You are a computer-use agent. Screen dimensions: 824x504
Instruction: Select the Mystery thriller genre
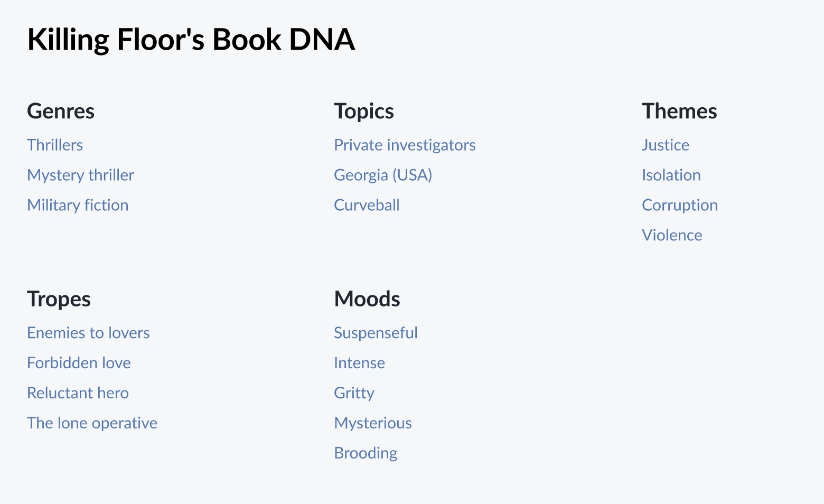tap(80, 175)
